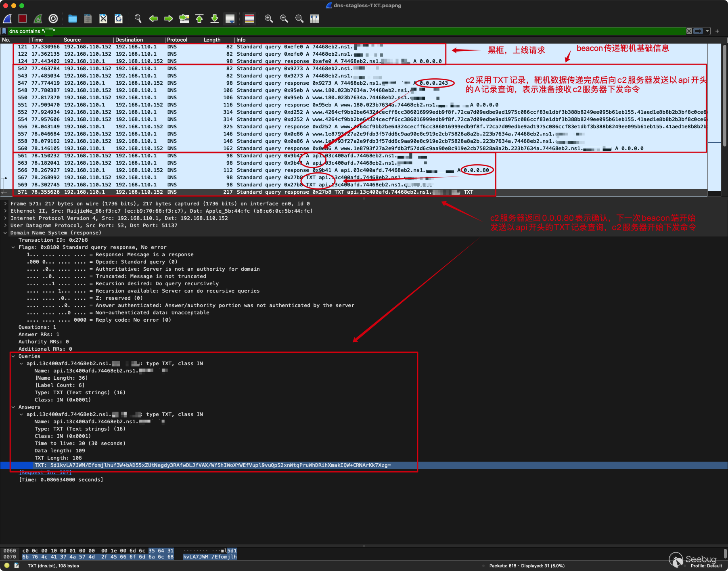The image size is (728, 571).
Task: Click the find packet magnifier icon
Action: [138, 19]
